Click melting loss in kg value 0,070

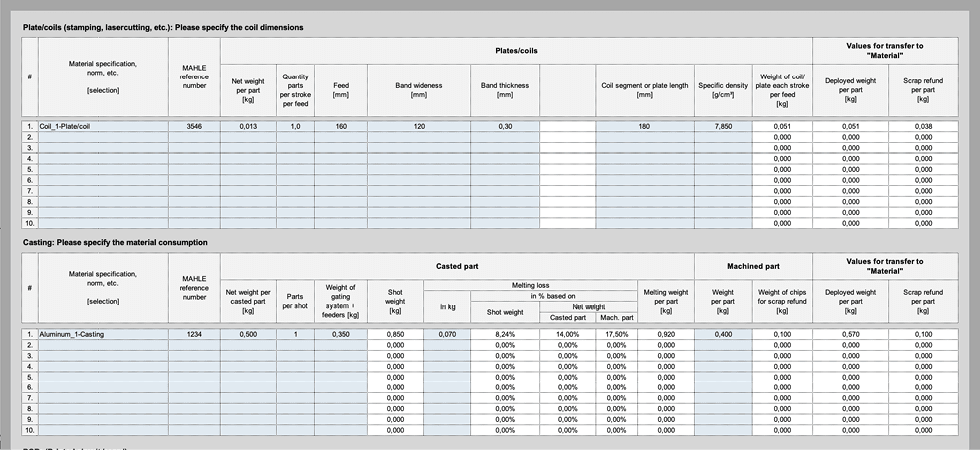[x=446, y=334]
